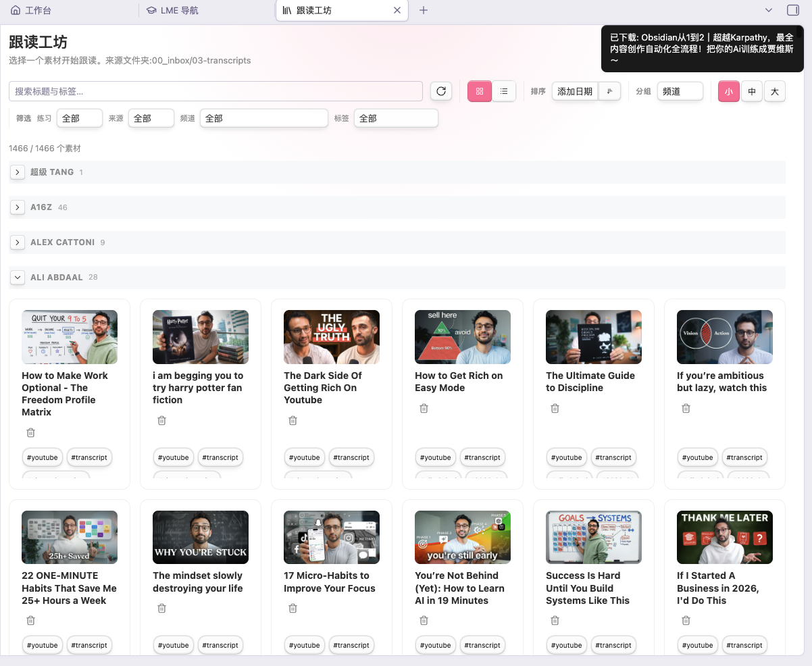Delete The mindset slowly destroying your life
Image resolution: width=812 pixels, height=666 pixels.
[x=161, y=609]
